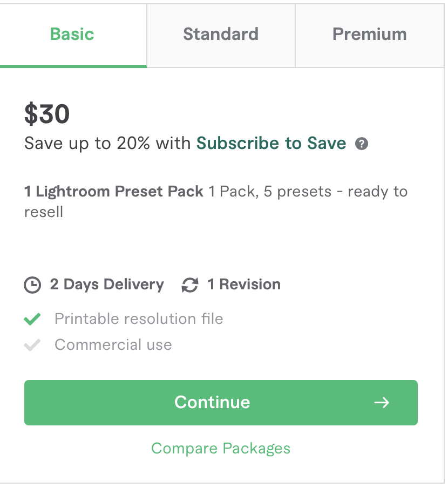Click 'Printable resolution file' feature text

click(139, 319)
